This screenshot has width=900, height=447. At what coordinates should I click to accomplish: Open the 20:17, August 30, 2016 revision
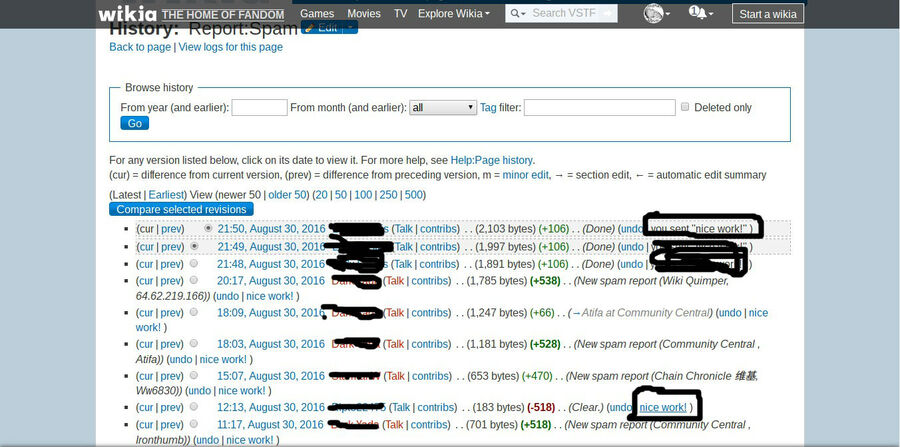(x=271, y=281)
